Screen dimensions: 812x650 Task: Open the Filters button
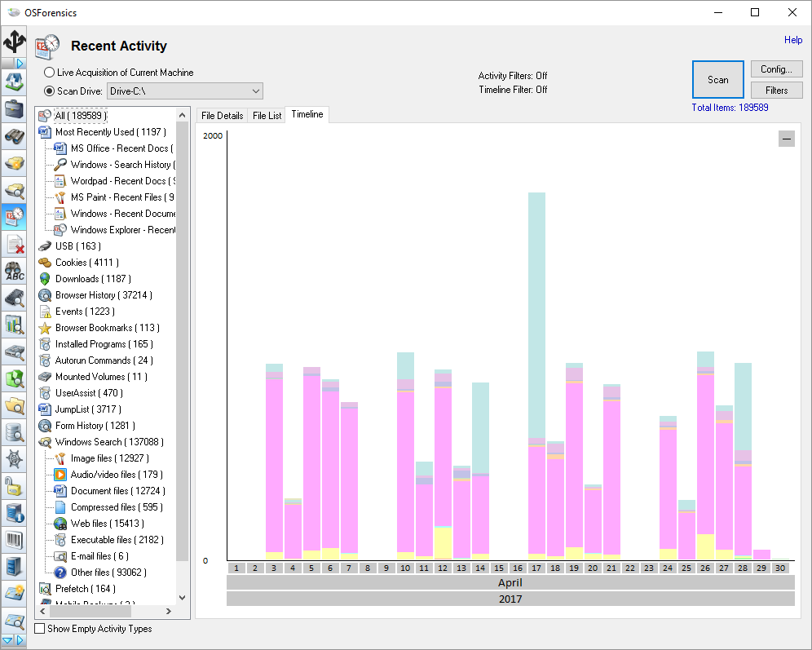(776, 91)
